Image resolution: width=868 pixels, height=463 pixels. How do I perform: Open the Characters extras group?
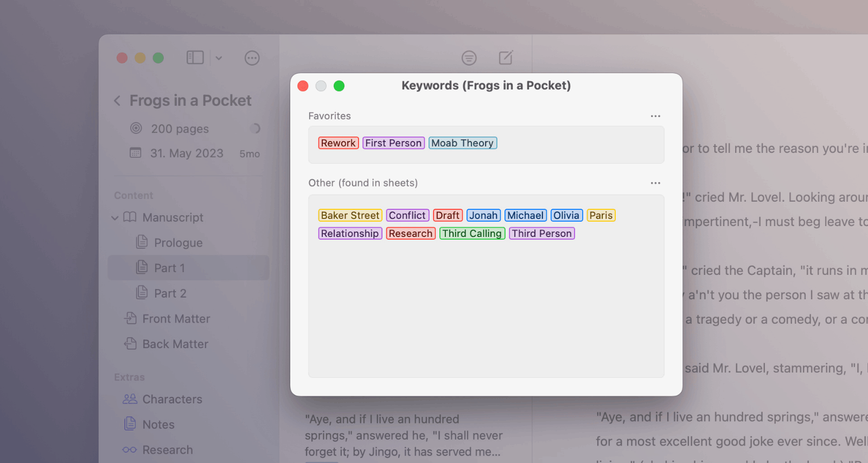(x=172, y=399)
